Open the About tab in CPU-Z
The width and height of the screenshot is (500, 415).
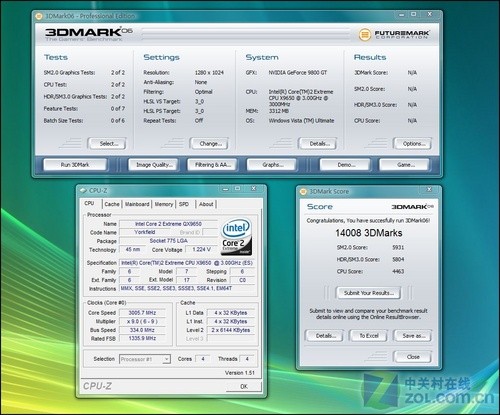pyautogui.click(x=206, y=204)
